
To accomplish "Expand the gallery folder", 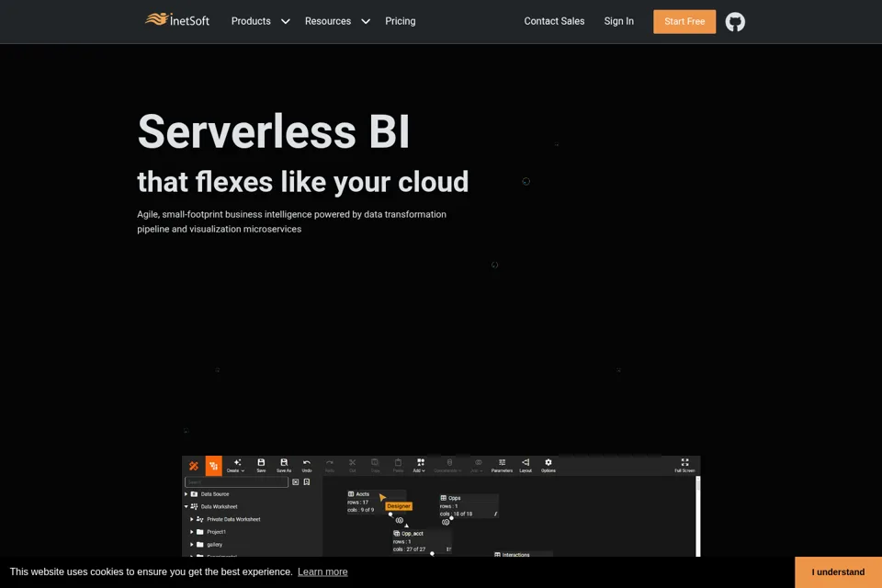I will point(192,545).
